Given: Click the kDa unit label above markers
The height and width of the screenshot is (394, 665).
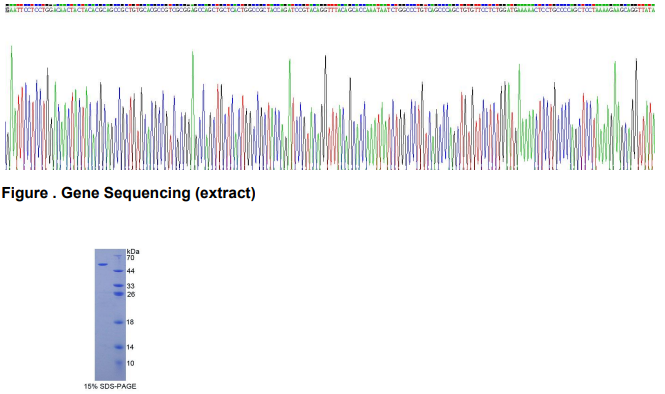Looking at the screenshot, I should 133,251.
